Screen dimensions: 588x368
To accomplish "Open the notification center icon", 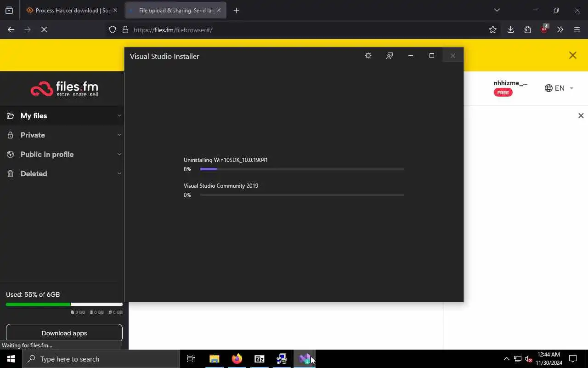I will pyautogui.click(x=573, y=359).
